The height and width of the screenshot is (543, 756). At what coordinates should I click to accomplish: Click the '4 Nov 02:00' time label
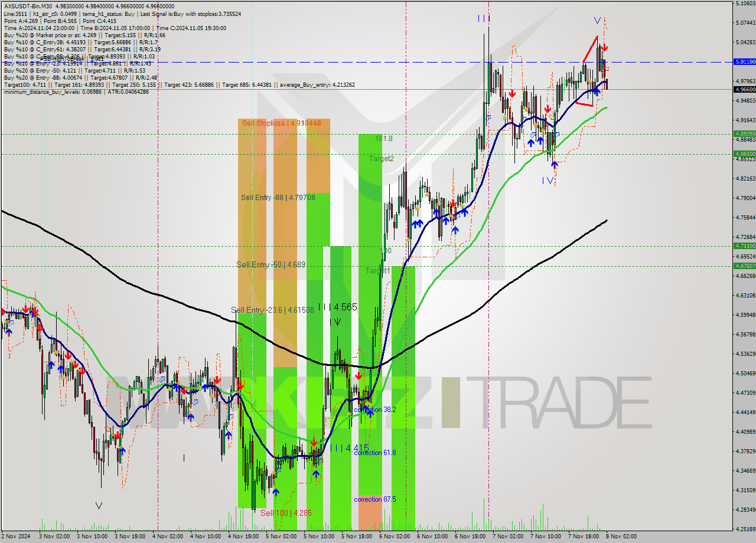click(x=167, y=537)
